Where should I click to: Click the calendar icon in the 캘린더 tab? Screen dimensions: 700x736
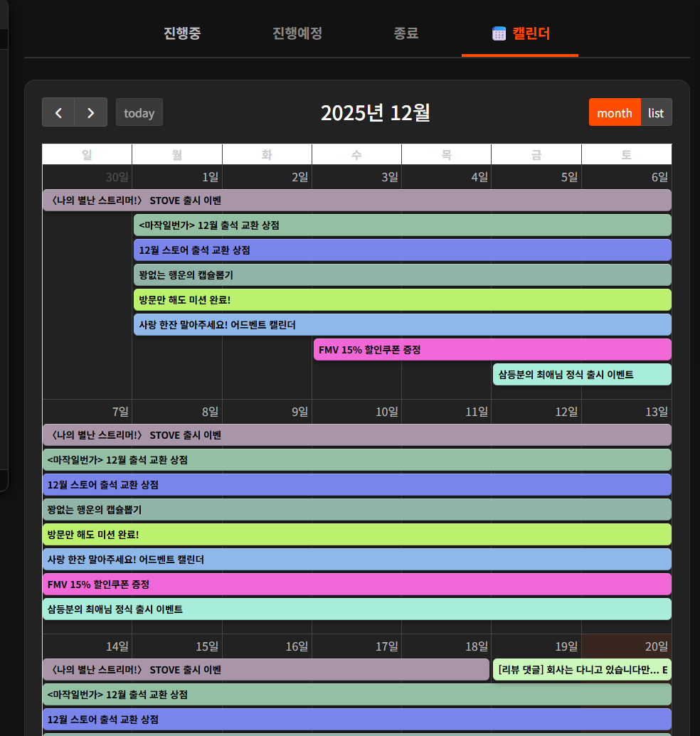coord(499,33)
